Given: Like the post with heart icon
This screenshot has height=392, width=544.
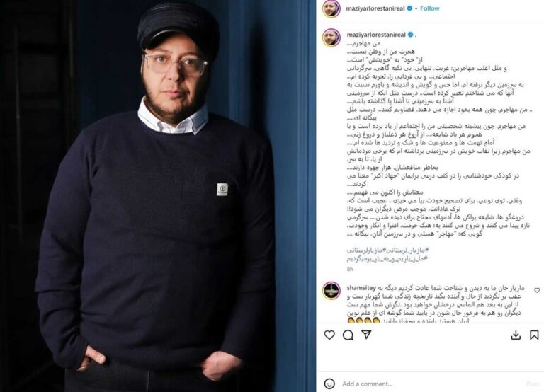Looking at the screenshot, I should (329, 335).
